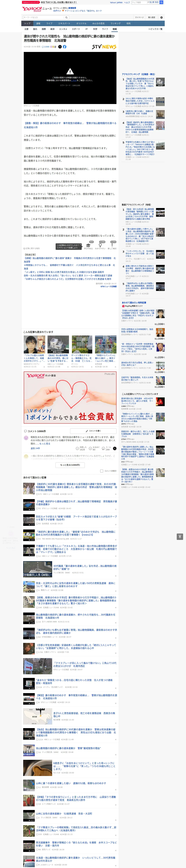The height and width of the screenshot is (868, 186).
Task: Open トピックス一覧 link
Action: tap(155, 29)
